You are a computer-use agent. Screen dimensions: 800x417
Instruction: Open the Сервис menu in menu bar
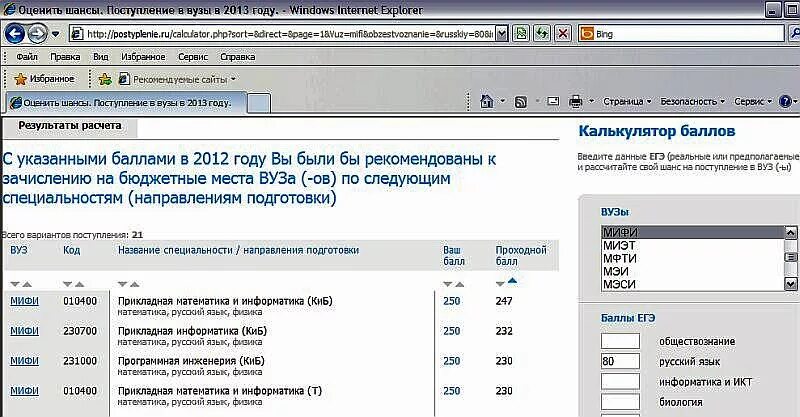(193, 57)
